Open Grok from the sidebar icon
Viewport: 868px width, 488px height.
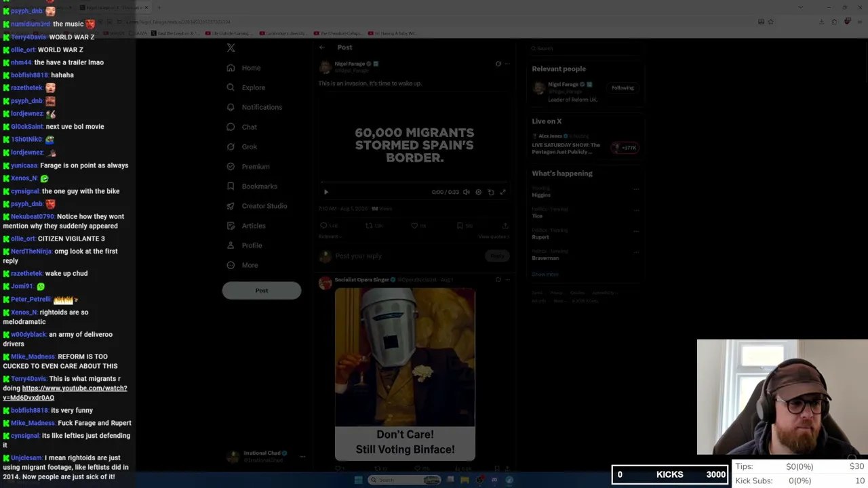(231, 146)
